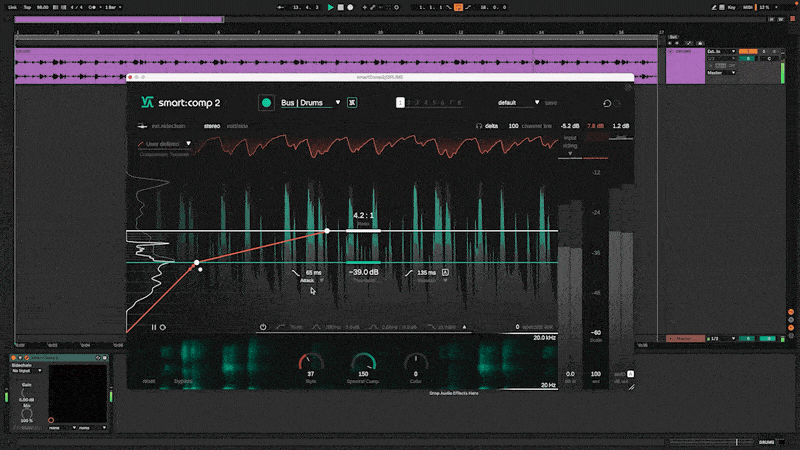Toggle the sidechain filter power icon

[x=263, y=327]
